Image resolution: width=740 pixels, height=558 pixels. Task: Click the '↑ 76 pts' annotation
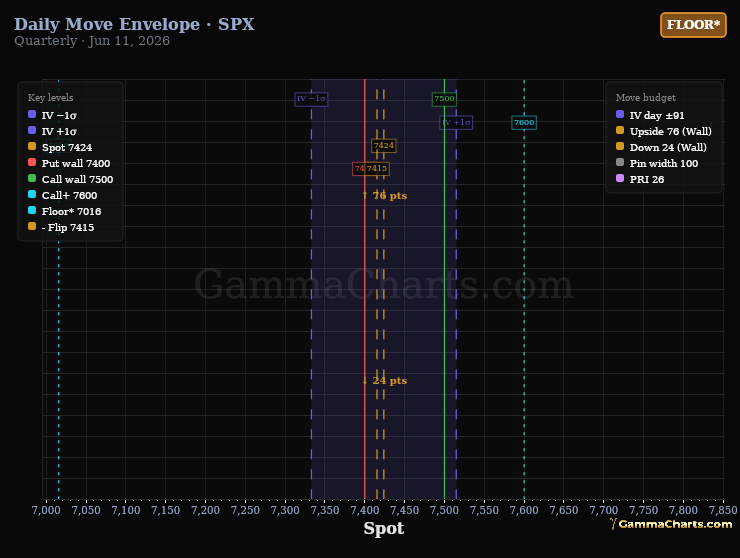[x=384, y=195]
